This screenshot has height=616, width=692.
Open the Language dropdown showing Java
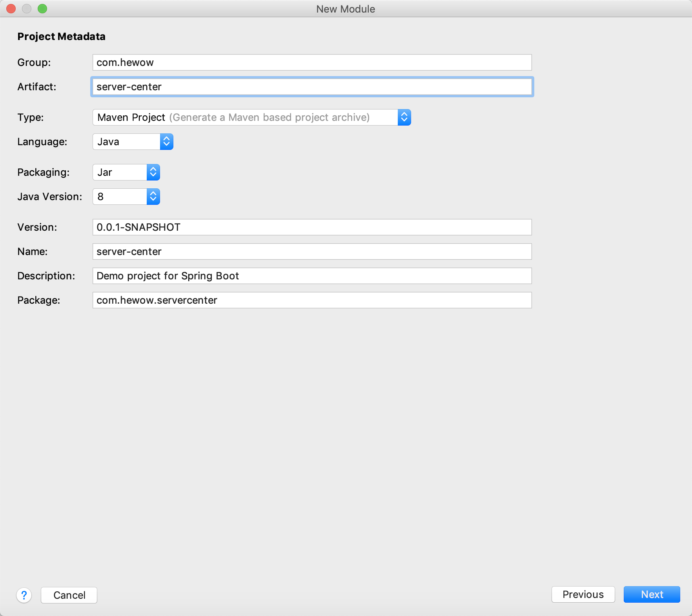(133, 142)
